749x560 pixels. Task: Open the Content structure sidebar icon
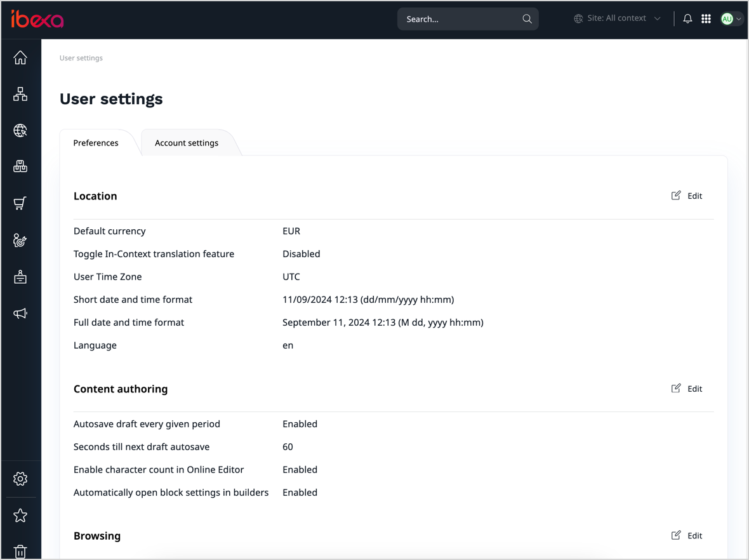coord(20,93)
